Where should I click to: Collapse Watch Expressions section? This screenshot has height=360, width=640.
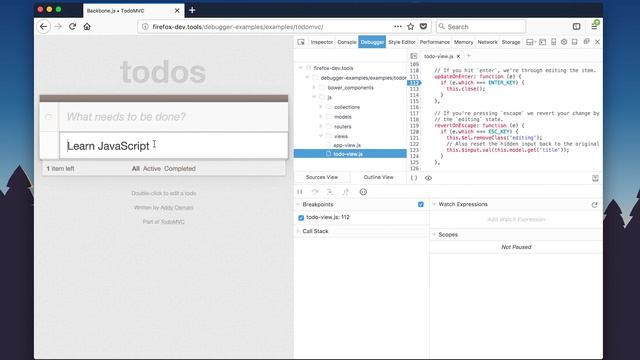coord(434,204)
